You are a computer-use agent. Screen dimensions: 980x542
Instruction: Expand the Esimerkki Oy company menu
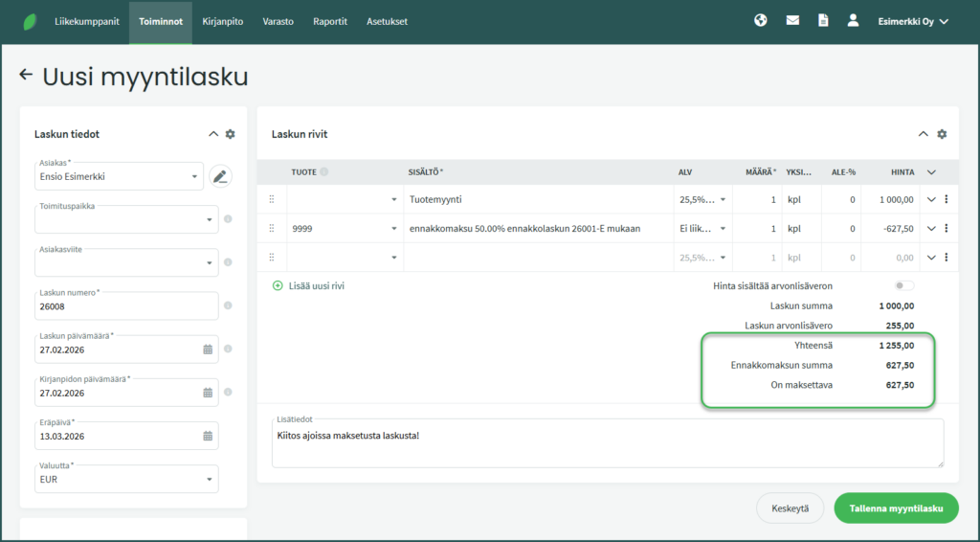(x=913, y=21)
